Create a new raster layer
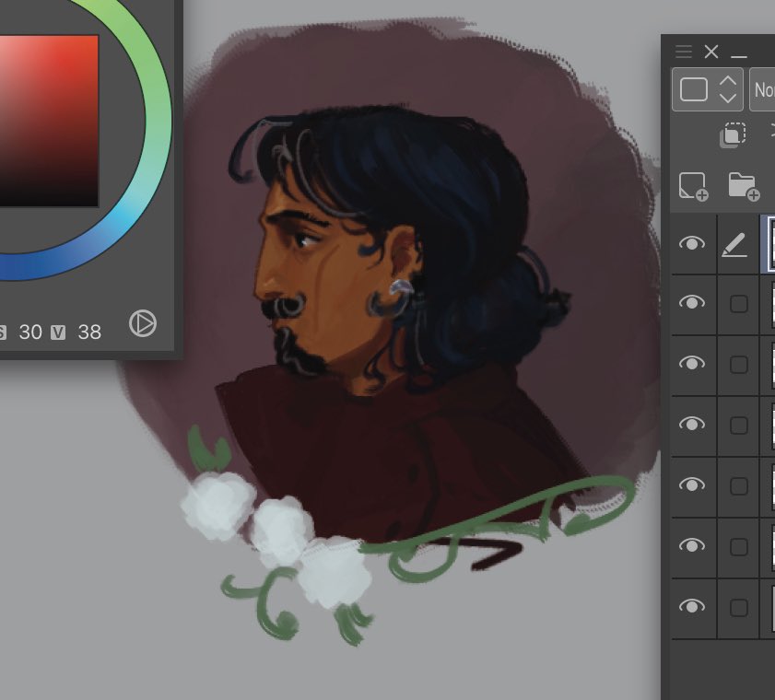 click(694, 188)
